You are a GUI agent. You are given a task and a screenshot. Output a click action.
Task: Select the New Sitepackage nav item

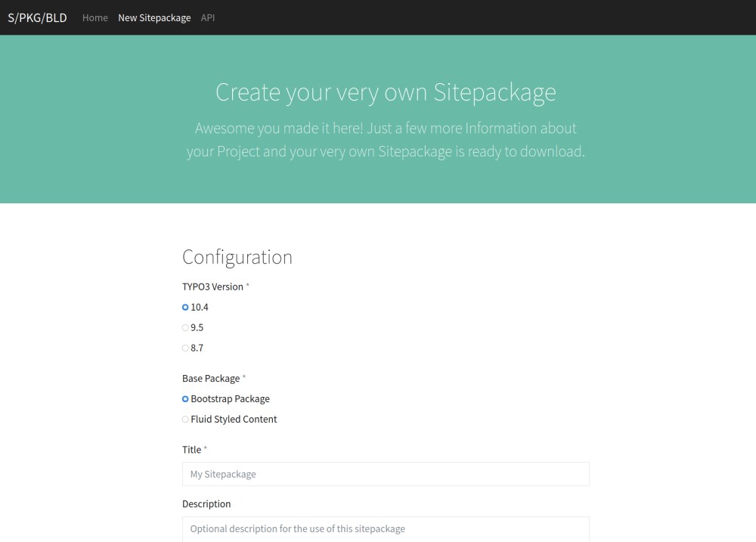pyautogui.click(x=154, y=17)
